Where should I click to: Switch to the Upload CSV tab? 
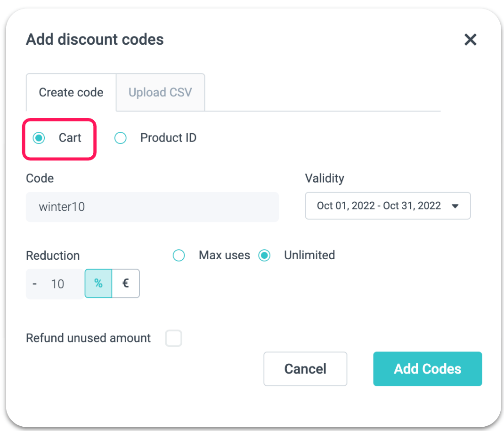click(160, 92)
